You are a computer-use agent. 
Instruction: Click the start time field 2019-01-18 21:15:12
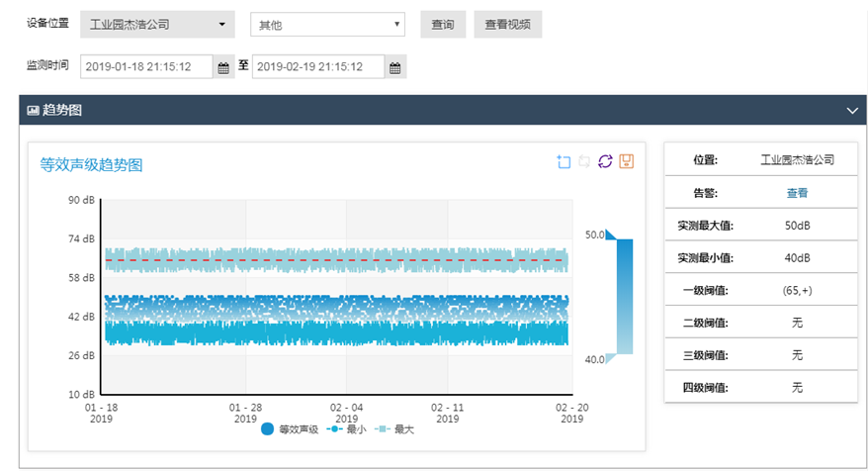point(146,66)
